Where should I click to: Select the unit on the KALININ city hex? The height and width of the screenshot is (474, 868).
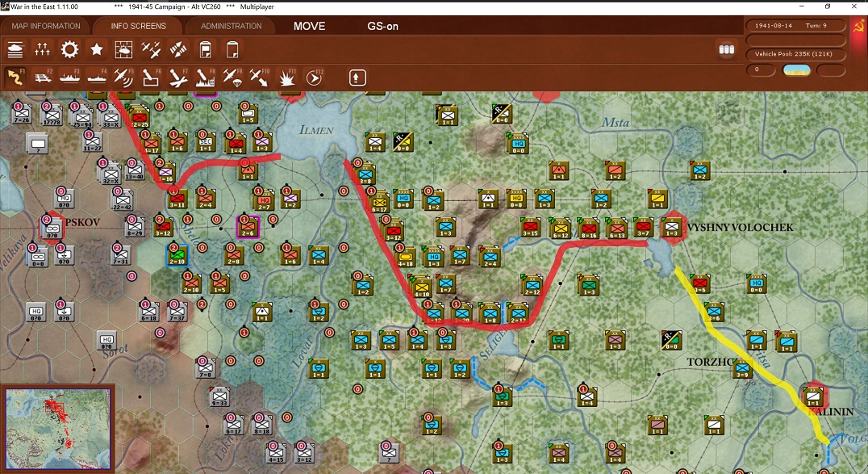tap(813, 396)
